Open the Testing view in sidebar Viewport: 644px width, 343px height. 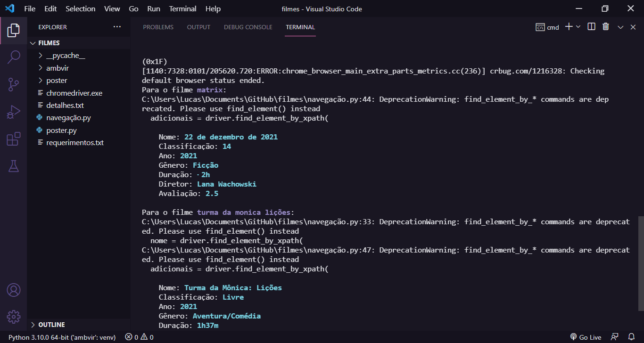[x=14, y=166]
